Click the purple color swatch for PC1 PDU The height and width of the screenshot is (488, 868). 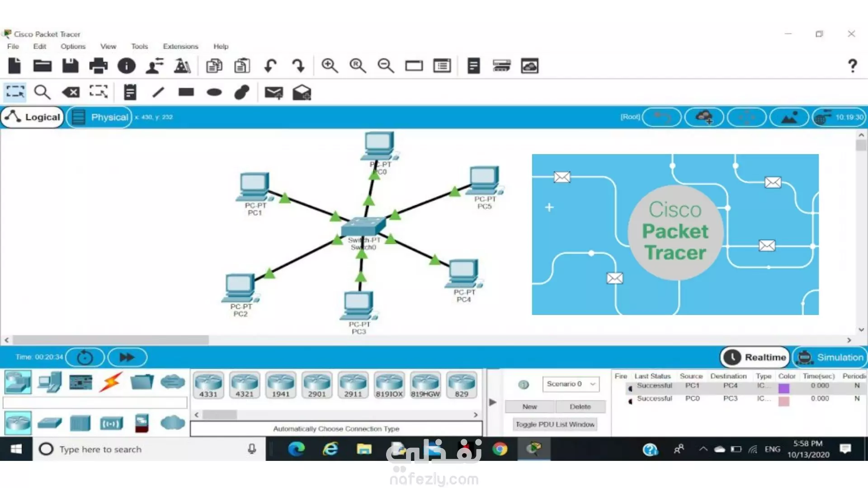783,388
